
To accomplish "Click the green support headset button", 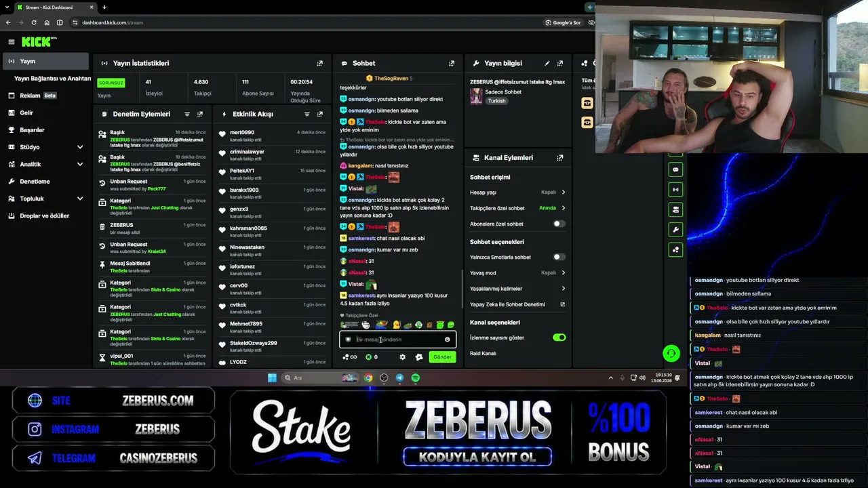I will point(671,353).
